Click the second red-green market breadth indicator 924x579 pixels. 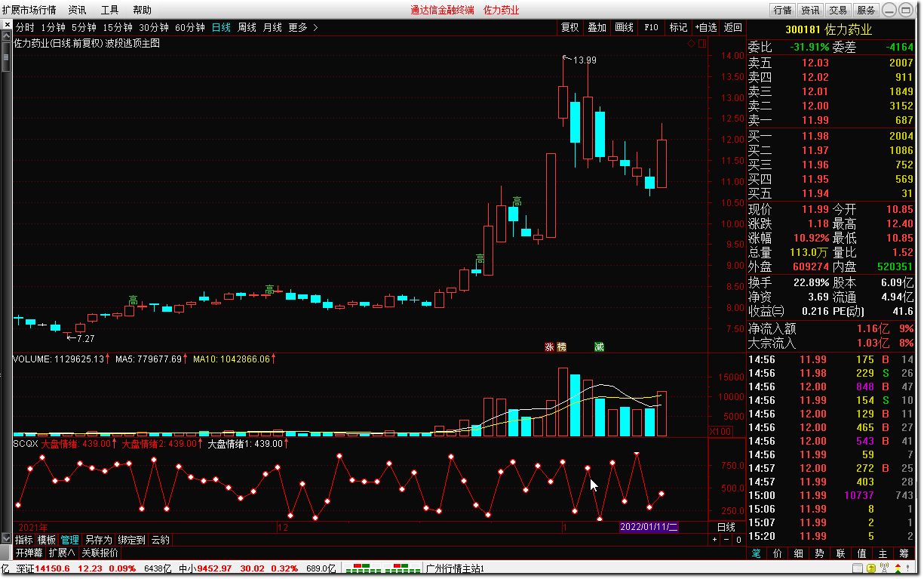[403, 568]
